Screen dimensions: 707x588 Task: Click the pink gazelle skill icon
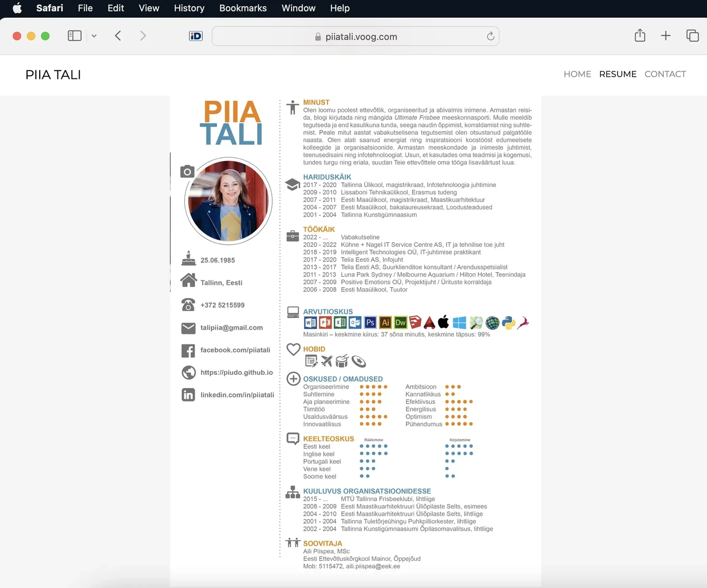coord(523,322)
